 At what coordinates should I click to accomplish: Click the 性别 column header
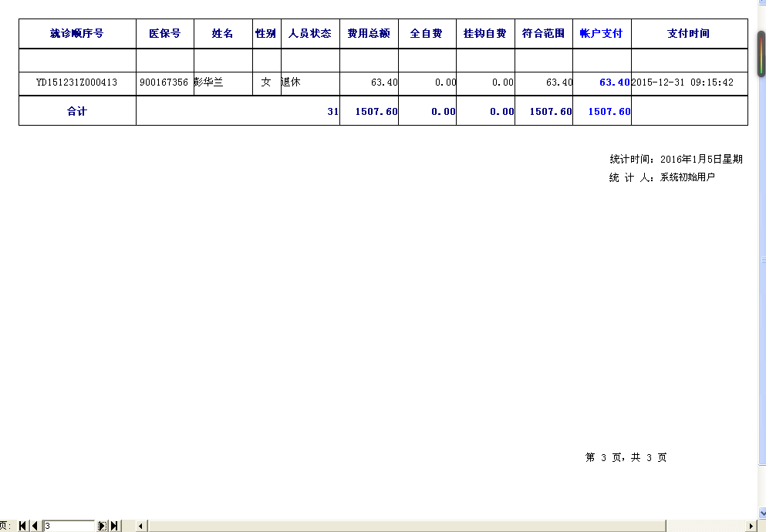(x=267, y=34)
